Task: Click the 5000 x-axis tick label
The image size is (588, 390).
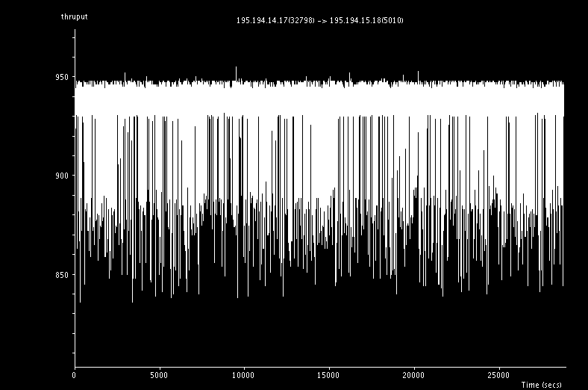Action: pos(159,375)
